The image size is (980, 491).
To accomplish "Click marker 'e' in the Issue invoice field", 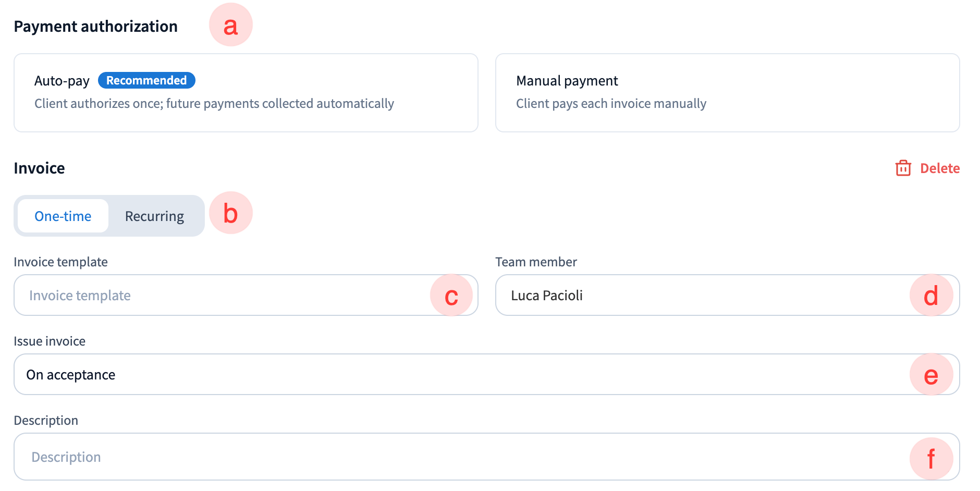I will pos(931,375).
